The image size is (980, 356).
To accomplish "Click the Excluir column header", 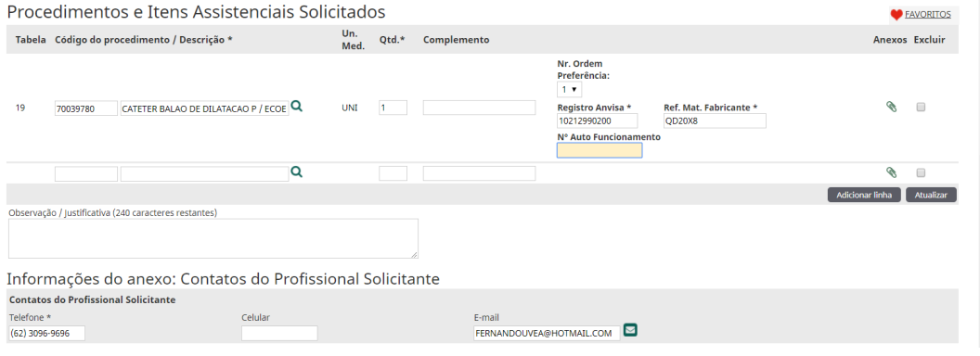I will pyautogui.click(x=929, y=39).
